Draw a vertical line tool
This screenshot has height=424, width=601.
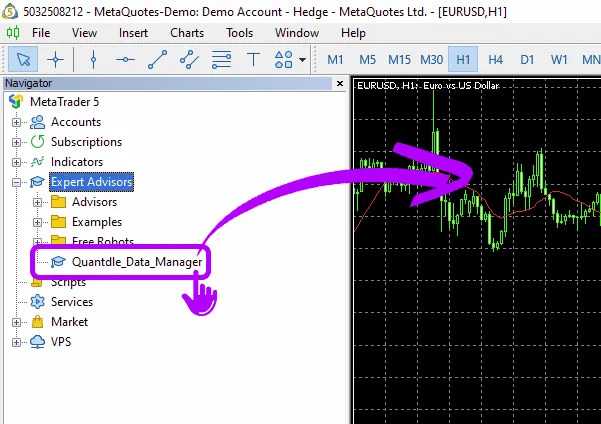point(94,59)
